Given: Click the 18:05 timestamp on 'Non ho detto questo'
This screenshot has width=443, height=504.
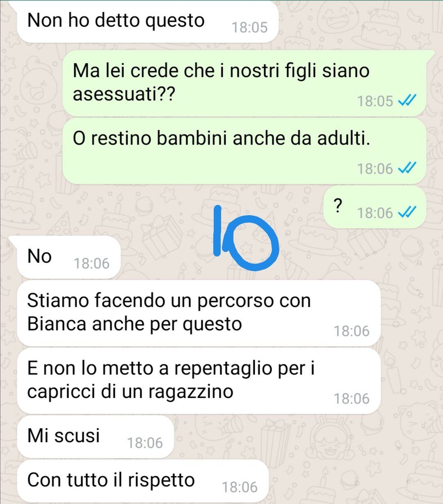Looking at the screenshot, I should (249, 27).
